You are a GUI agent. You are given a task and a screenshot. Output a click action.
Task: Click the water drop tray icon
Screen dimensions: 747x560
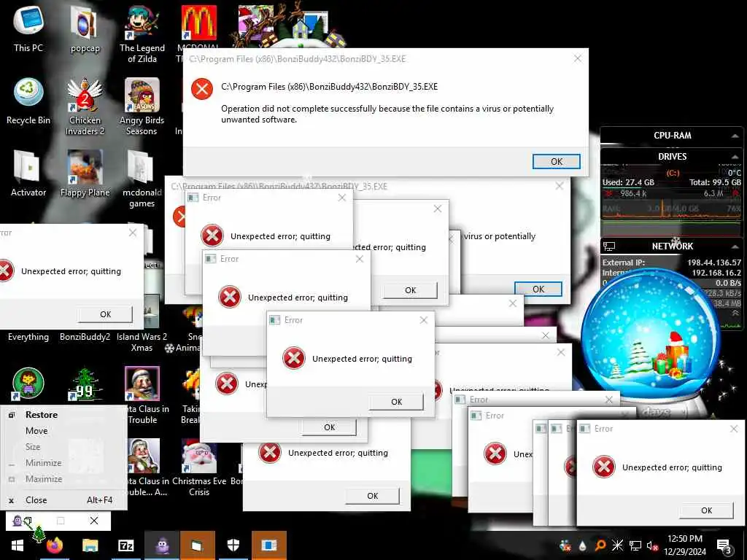click(x=583, y=545)
